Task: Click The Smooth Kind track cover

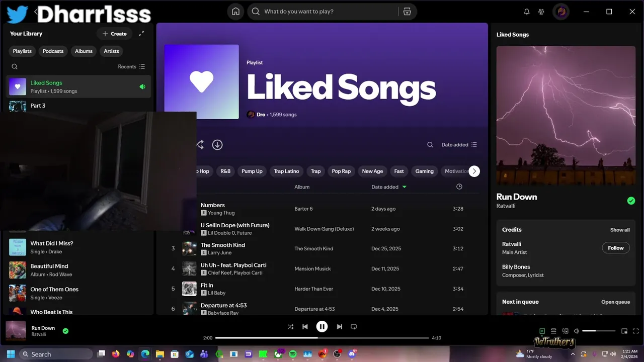Action: tap(189, 248)
